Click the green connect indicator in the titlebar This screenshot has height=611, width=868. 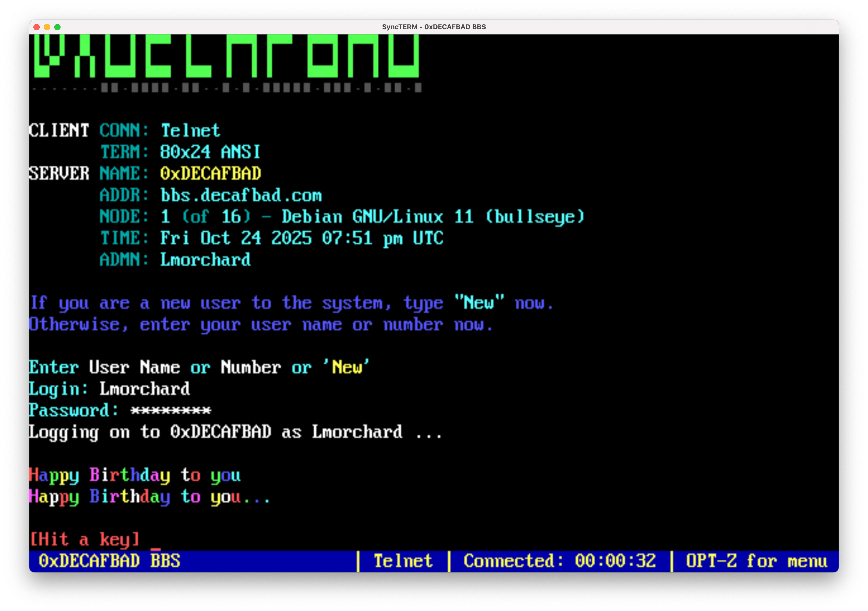click(x=57, y=27)
